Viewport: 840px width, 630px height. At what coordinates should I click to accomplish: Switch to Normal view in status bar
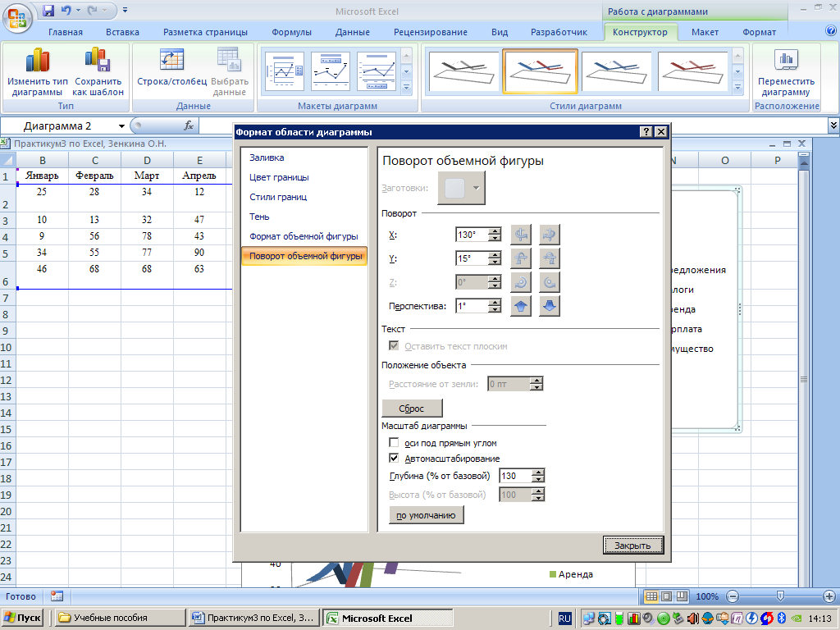(651, 596)
